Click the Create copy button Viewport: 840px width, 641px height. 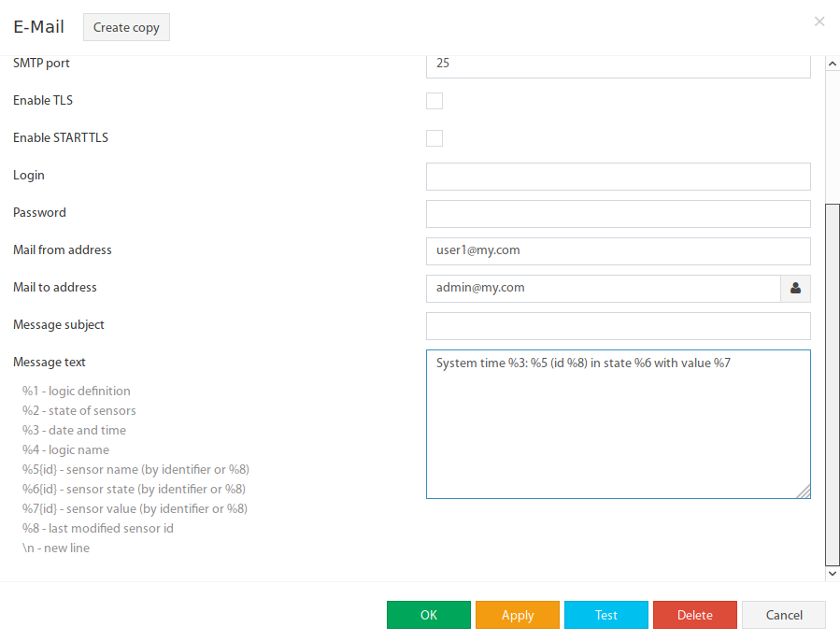[x=126, y=27]
